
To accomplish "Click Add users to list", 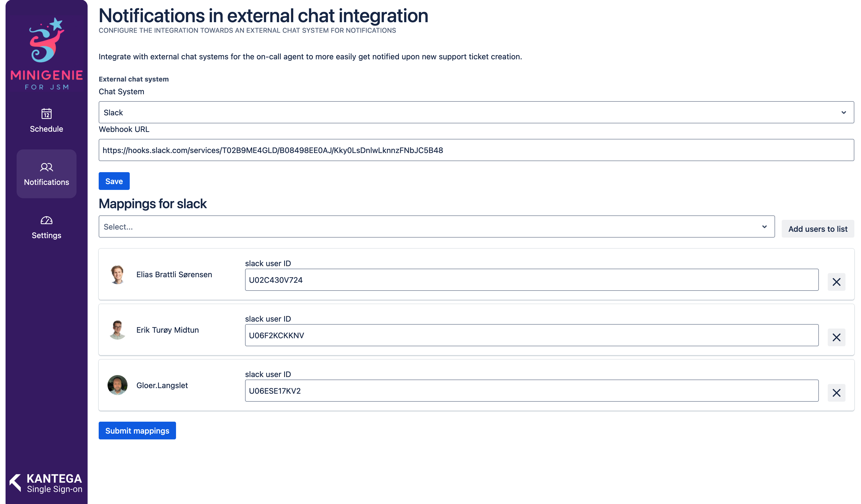I will click(x=817, y=229).
